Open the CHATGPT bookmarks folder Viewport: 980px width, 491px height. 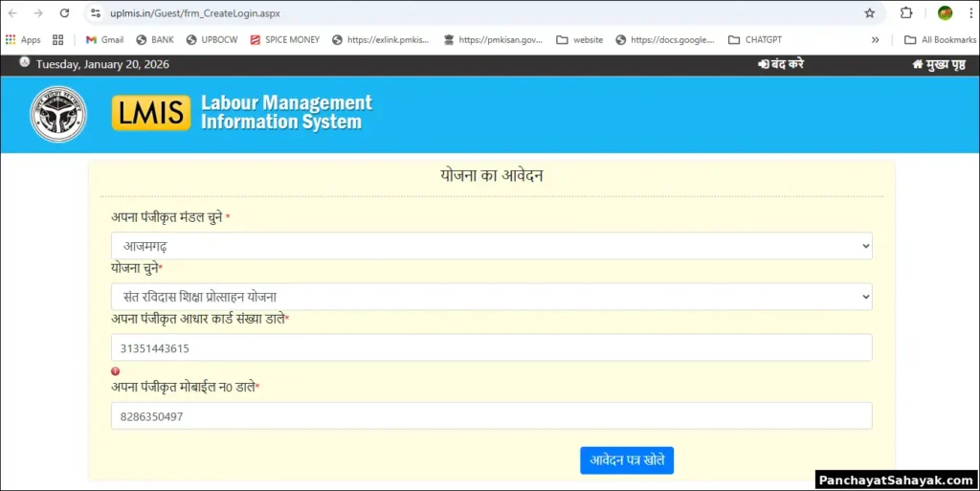(755, 39)
